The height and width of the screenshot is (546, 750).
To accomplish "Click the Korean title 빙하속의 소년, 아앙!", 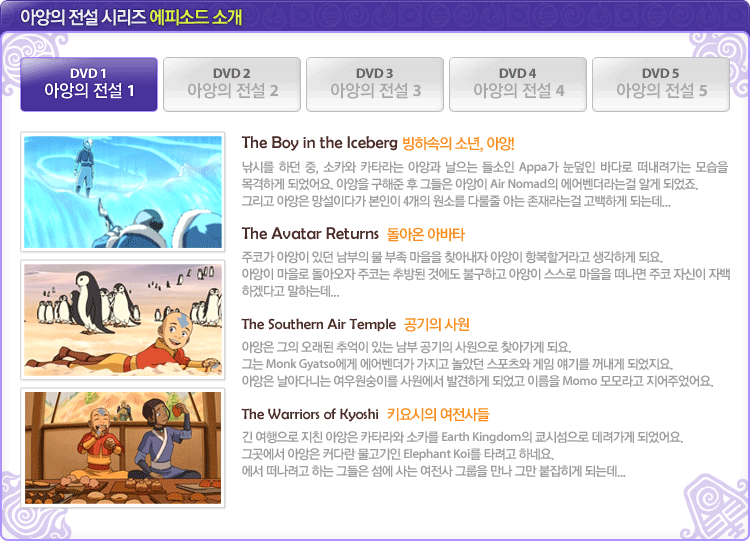I will click(458, 143).
